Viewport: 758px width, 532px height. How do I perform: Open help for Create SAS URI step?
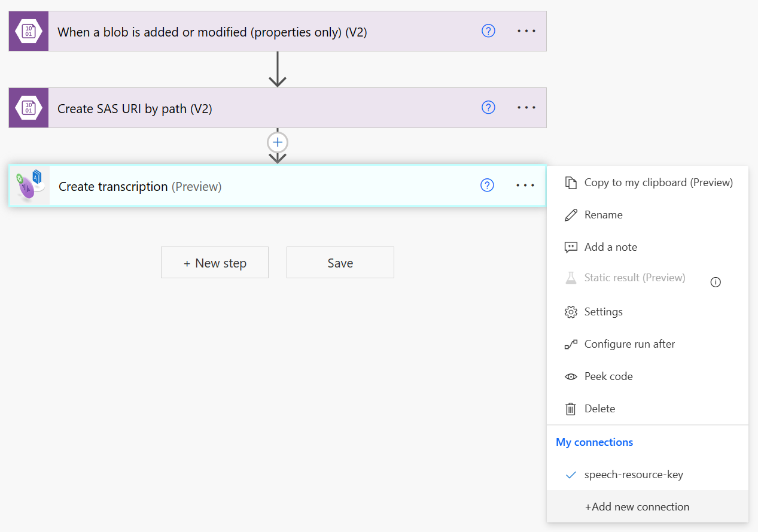point(488,108)
